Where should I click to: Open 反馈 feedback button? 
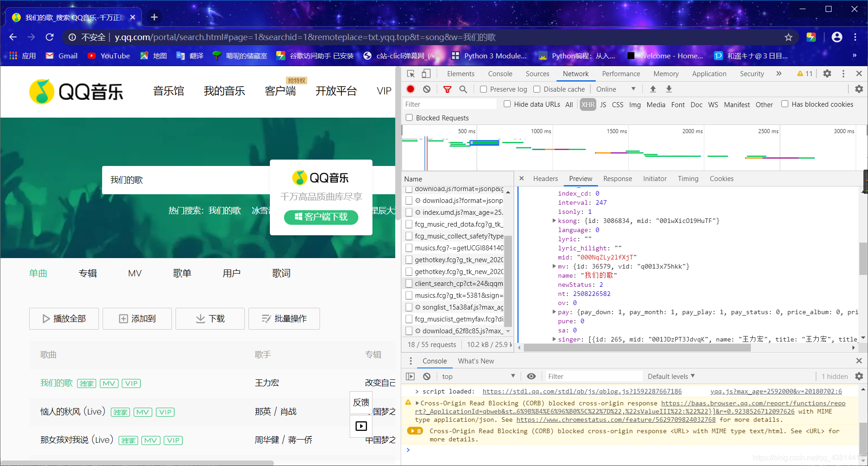(361, 403)
